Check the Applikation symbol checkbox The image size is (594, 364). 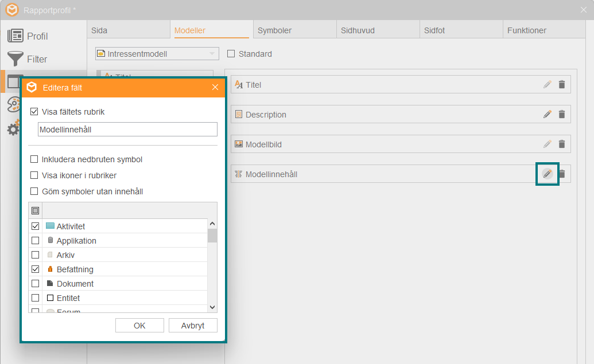tap(35, 240)
